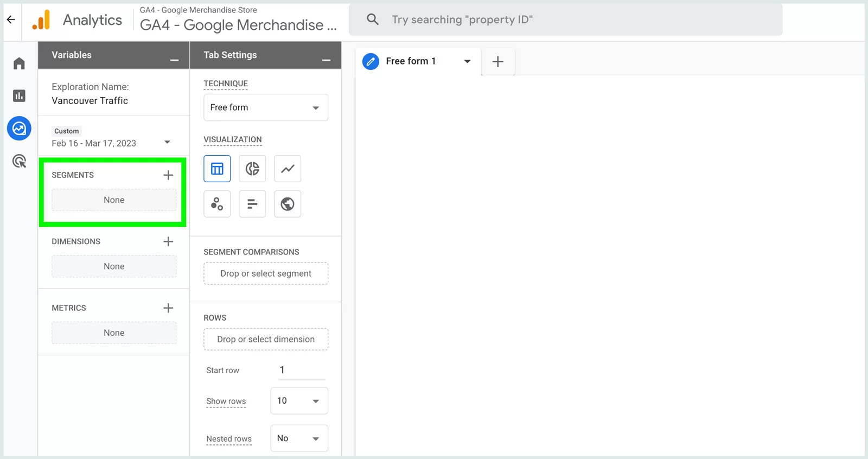Click the Analytics logo icon

(x=41, y=20)
